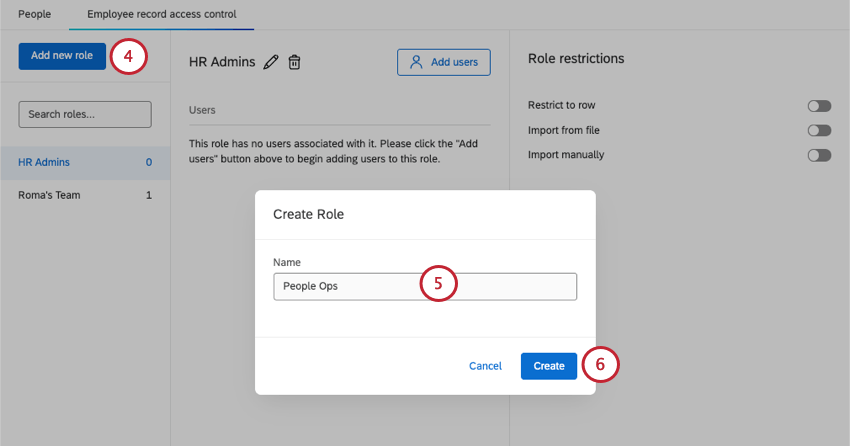
Task: Click the red step 6 circle marker
Action: coord(600,365)
